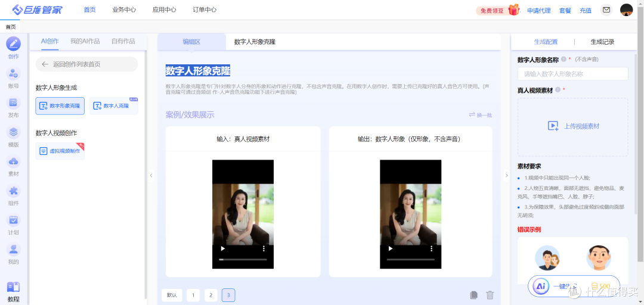Click the highlighted 数字人形象克隆 heading
The height and width of the screenshot is (305, 644).
coord(198,70)
